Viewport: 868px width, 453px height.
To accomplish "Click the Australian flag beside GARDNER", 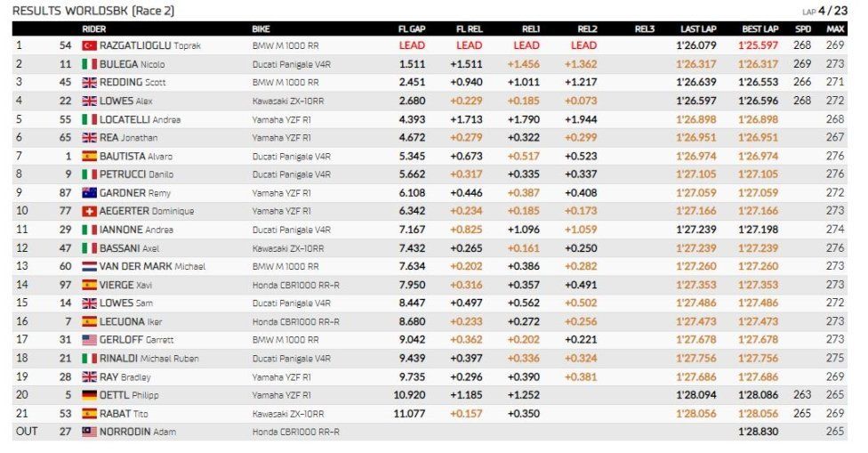I will (x=89, y=193).
